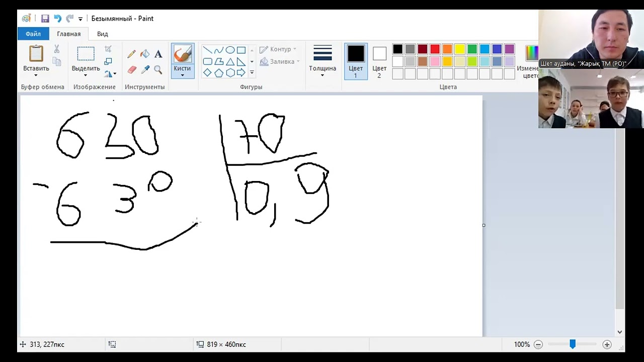Choose the Pentagon shape
Image resolution: width=644 pixels, height=362 pixels.
219,73
